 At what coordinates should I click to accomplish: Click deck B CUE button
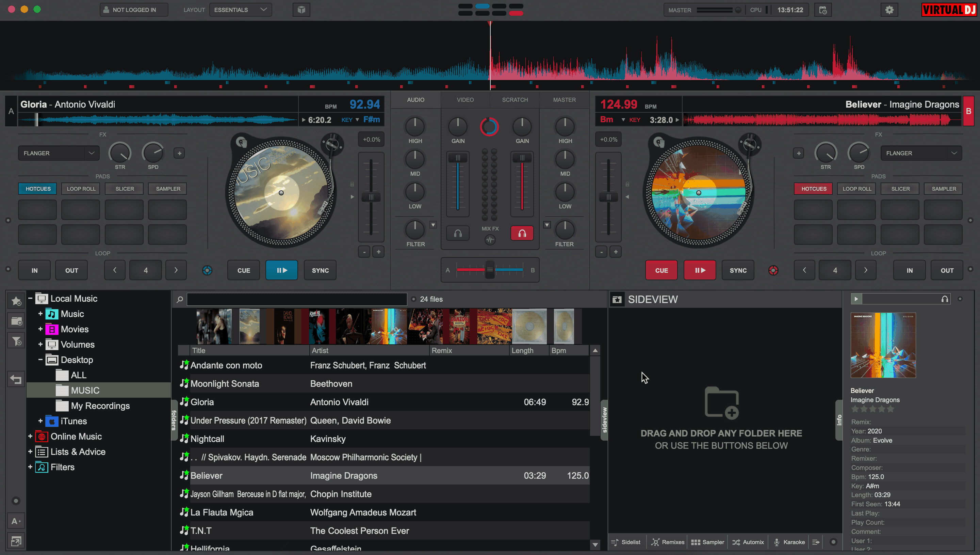[661, 270]
